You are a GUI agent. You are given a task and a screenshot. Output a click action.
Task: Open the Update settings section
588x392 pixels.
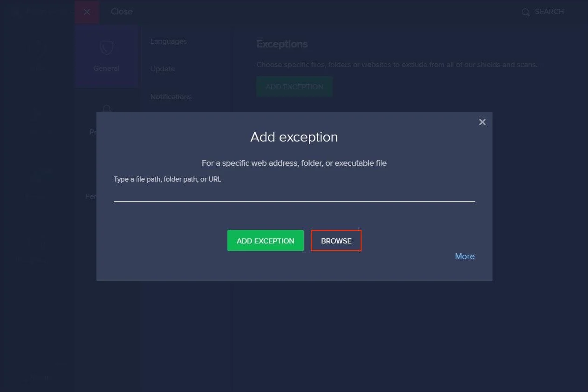163,69
